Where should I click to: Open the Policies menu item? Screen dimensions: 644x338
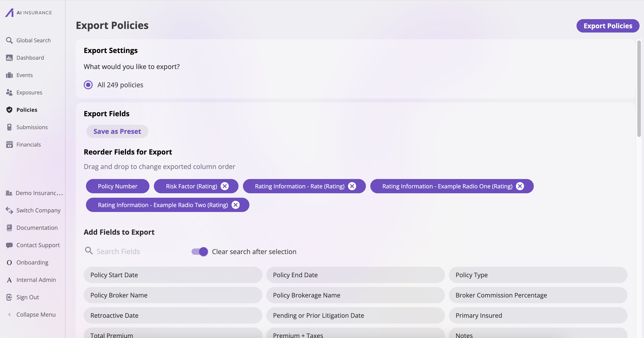coord(27,110)
